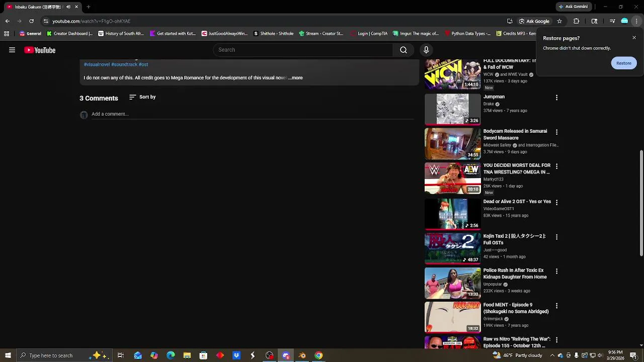Click the Ask Gemini button
This screenshot has height=362, width=644.
point(573,7)
